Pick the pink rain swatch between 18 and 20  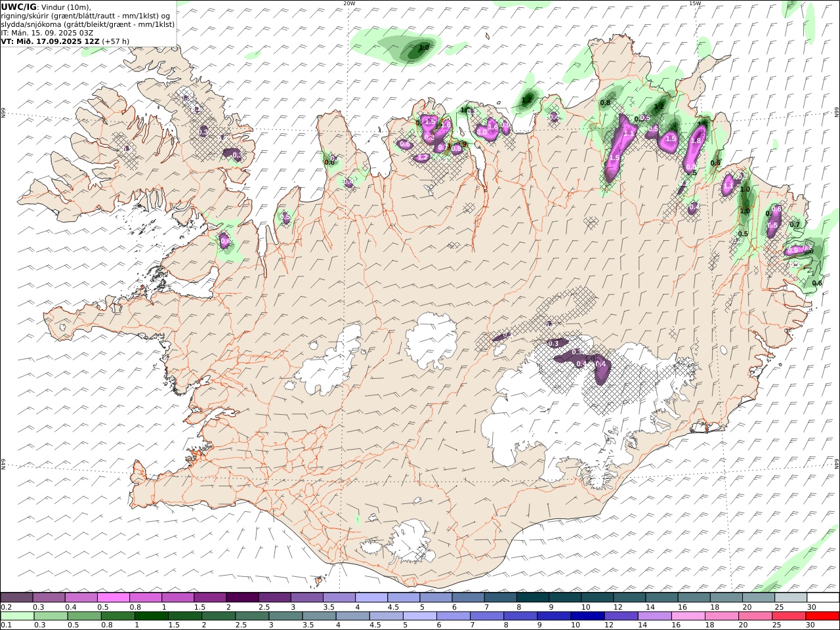click(x=721, y=616)
